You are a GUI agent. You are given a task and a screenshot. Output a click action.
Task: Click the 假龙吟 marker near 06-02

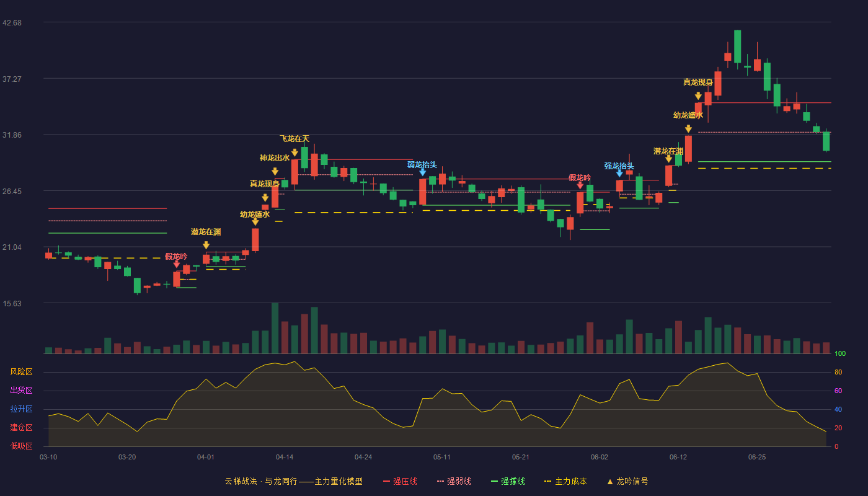(580, 185)
